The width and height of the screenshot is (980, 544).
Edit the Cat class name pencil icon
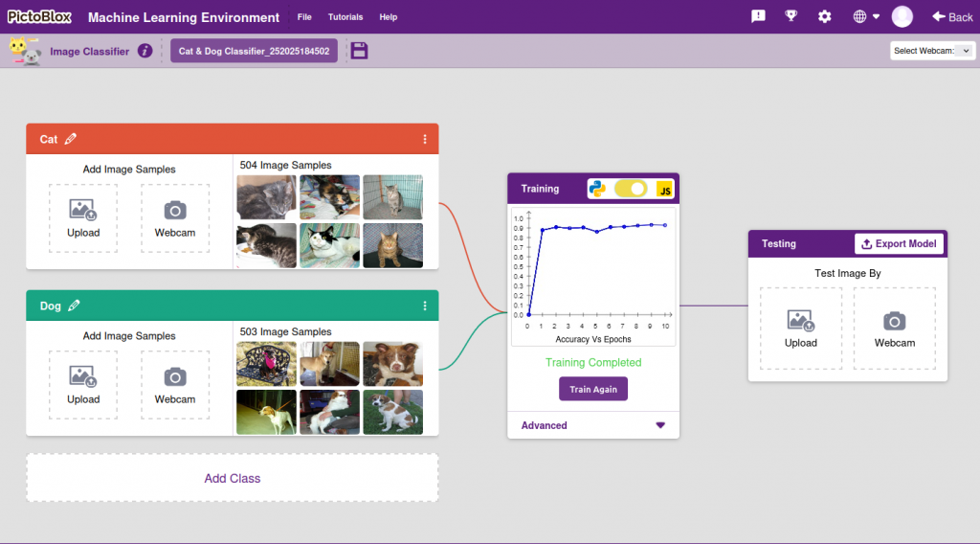coord(71,139)
